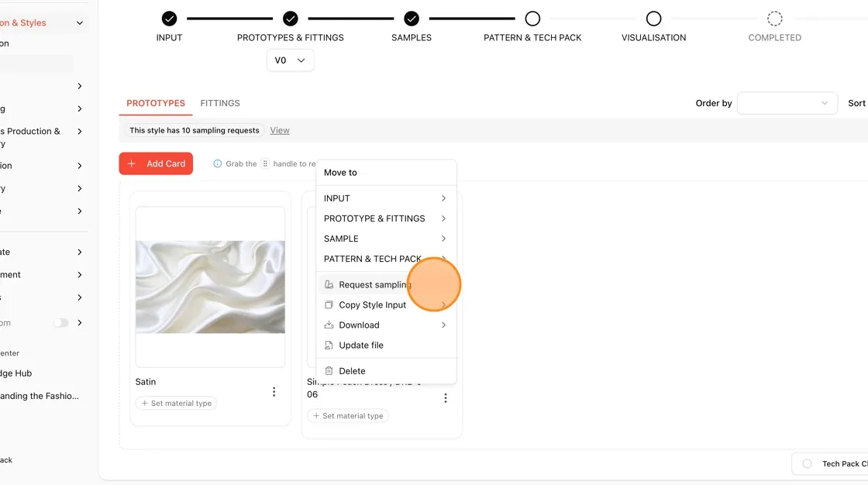Image resolution: width=868 pixels, height=485 pixels.
Task: Click the Delete trash icon
Action: pos(329,371)
